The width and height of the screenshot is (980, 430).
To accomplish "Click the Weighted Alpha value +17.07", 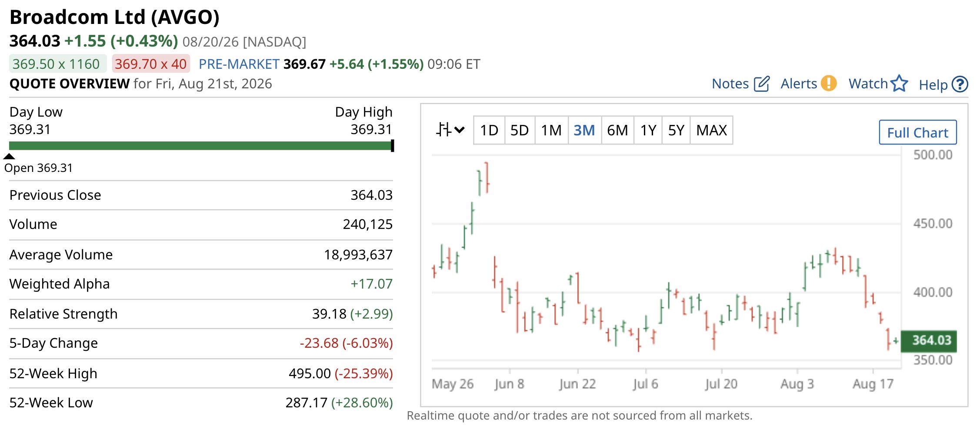I will coord(371,284).
